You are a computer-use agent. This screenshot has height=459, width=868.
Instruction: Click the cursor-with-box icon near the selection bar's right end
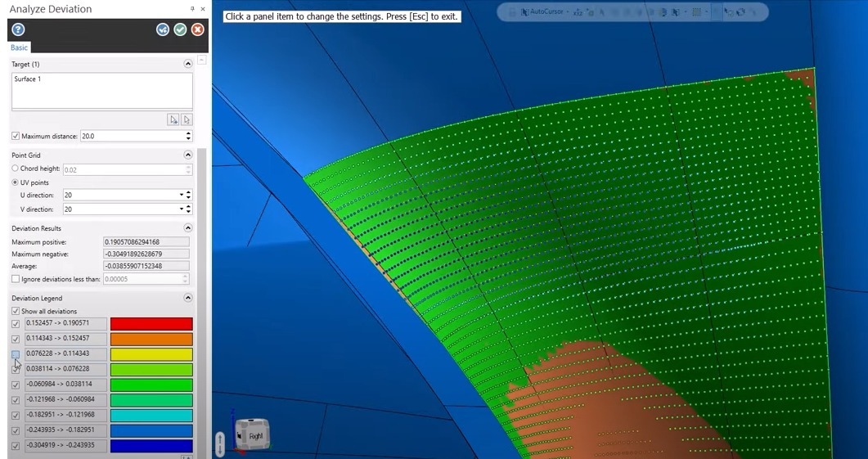(x=729, y=11)
